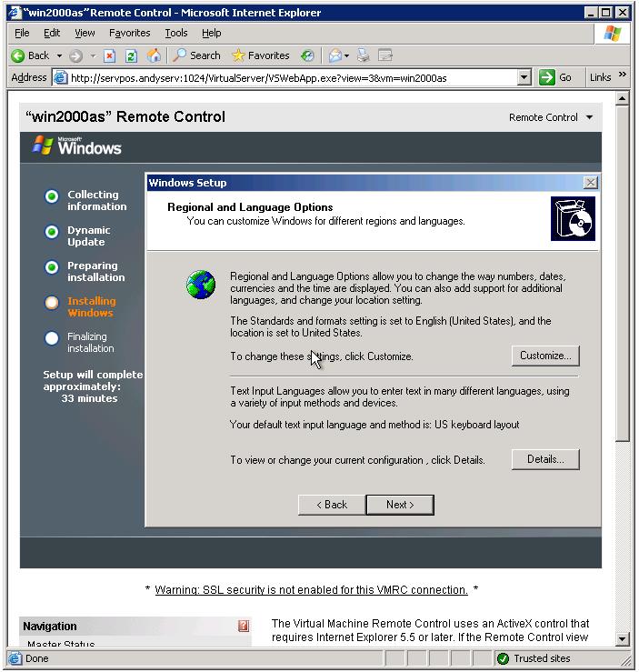Open the File menu

tap(22, 33)
